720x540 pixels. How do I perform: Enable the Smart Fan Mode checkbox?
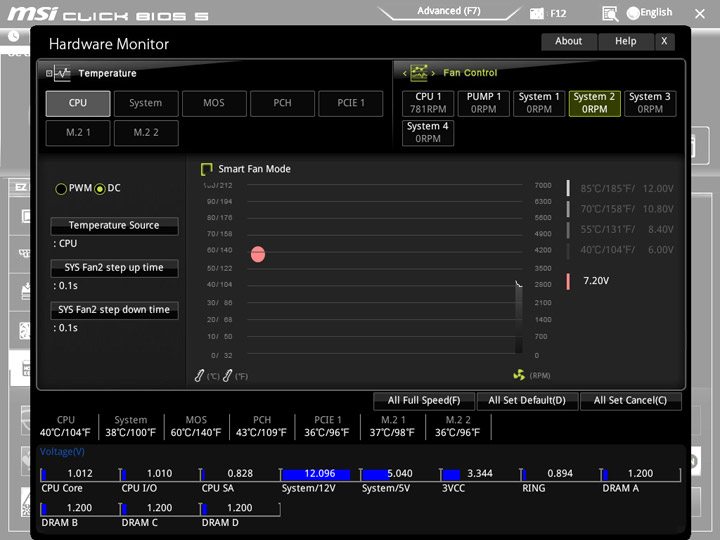point(207,169)
